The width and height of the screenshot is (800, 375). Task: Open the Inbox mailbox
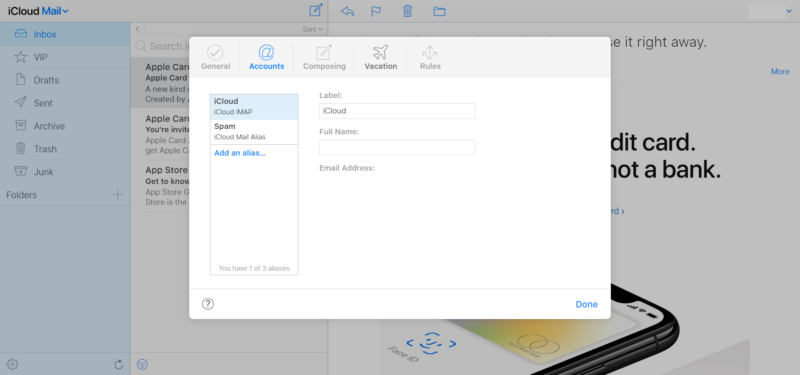65,34
